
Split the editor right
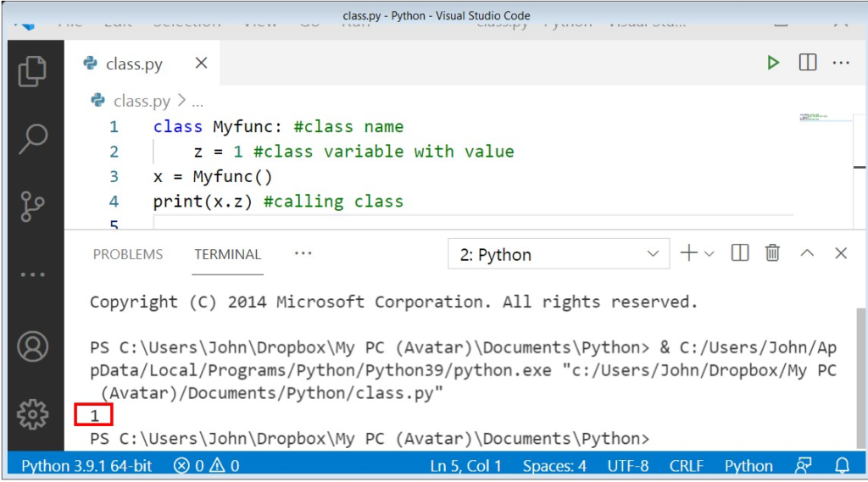[x=808, y=62]
